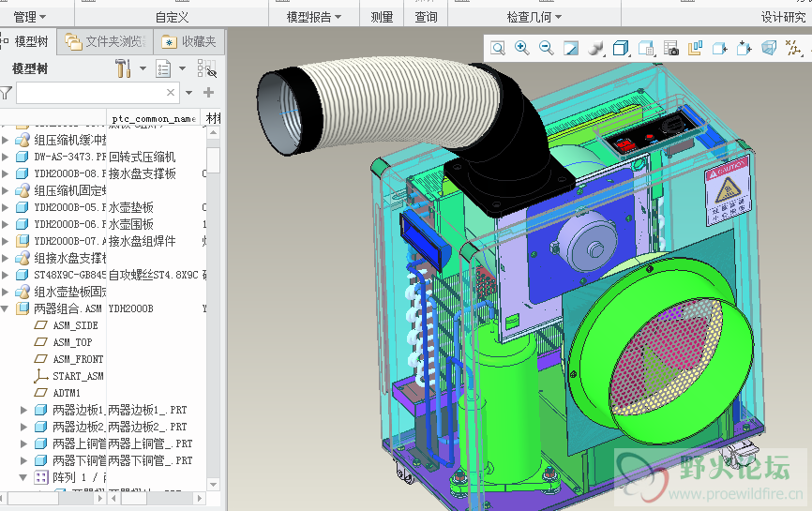
Task: Click the Refit zoom icon
Action: click(x=498, y=48)
